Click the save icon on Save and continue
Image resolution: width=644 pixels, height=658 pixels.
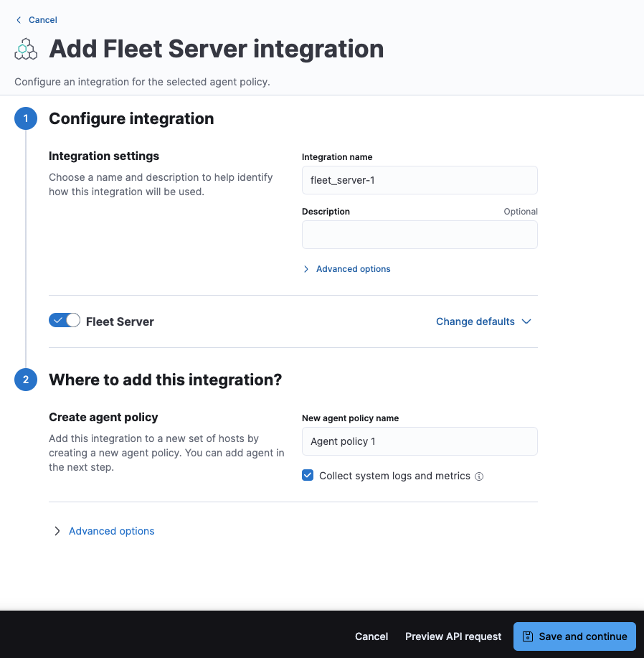tap(528, 636)
